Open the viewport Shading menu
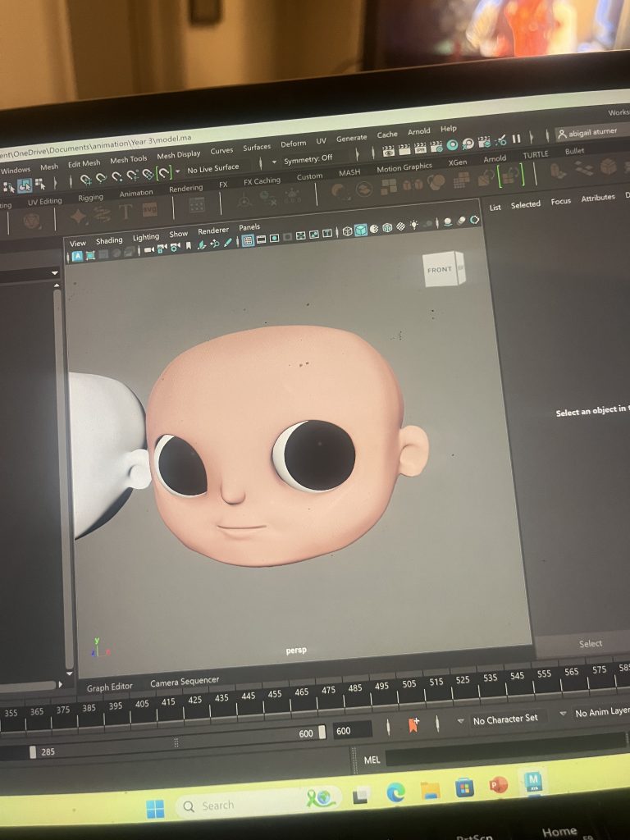This screenshot has width=630, height=840. [x=109, y=240]
